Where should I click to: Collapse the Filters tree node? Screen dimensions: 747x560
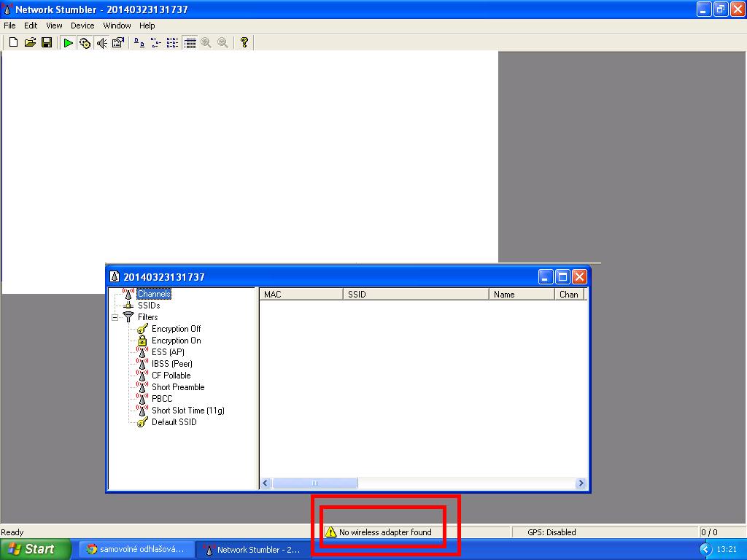point(115,317)
